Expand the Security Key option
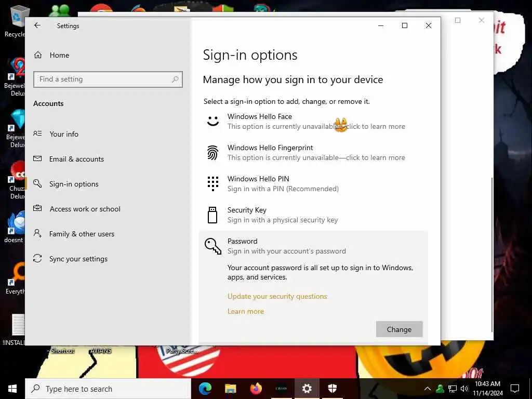The image size is (532, 399). [x=313, y=215]
